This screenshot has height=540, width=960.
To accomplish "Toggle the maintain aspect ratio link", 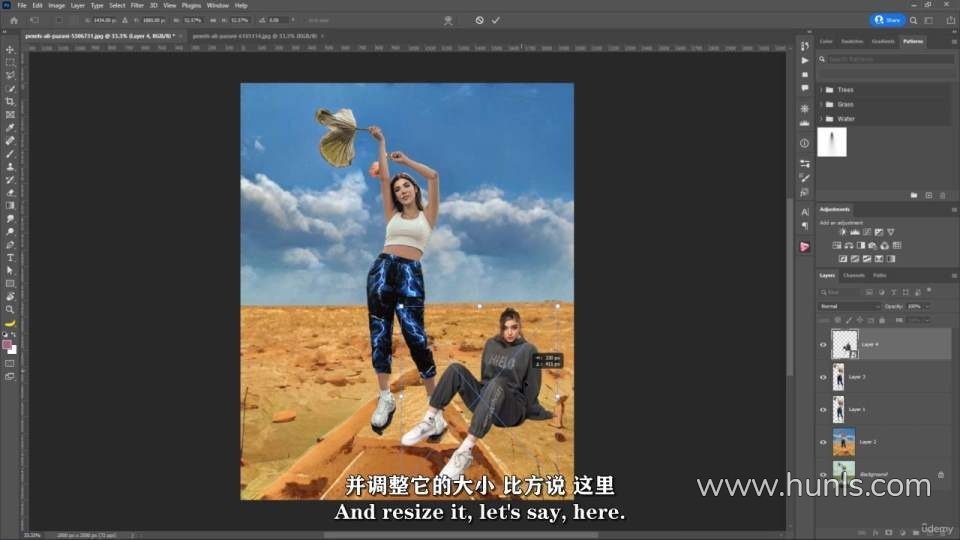I will [213, 20].
